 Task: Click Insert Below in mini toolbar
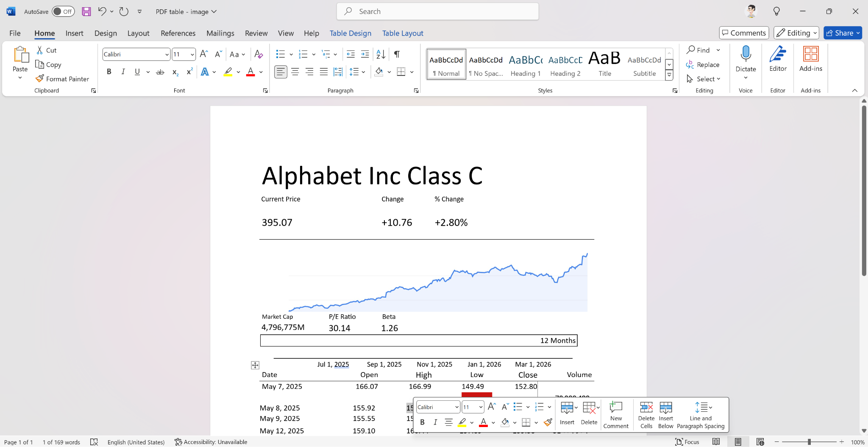pyautogui.click(x=666, y=415)
